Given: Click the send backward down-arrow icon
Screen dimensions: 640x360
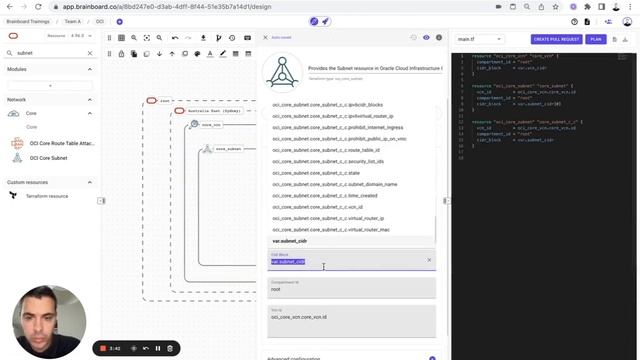Looking at the screenshot, I should 159,54.
